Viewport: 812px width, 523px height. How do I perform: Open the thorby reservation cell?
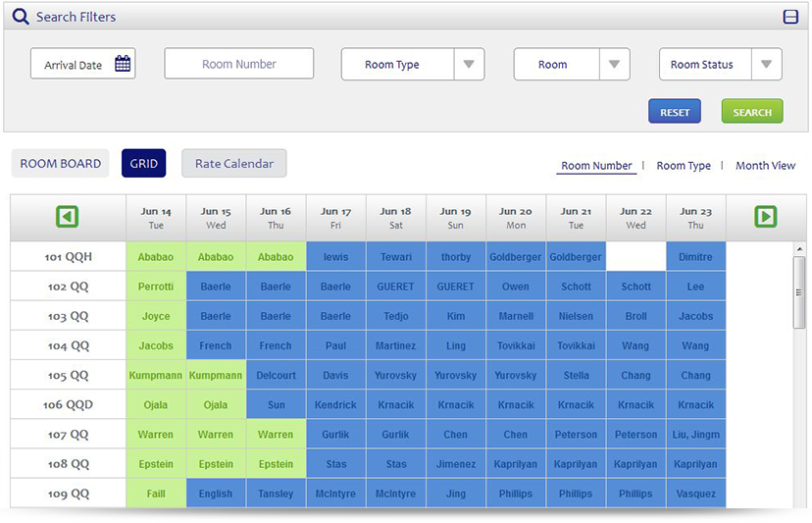tap(456, 256)
